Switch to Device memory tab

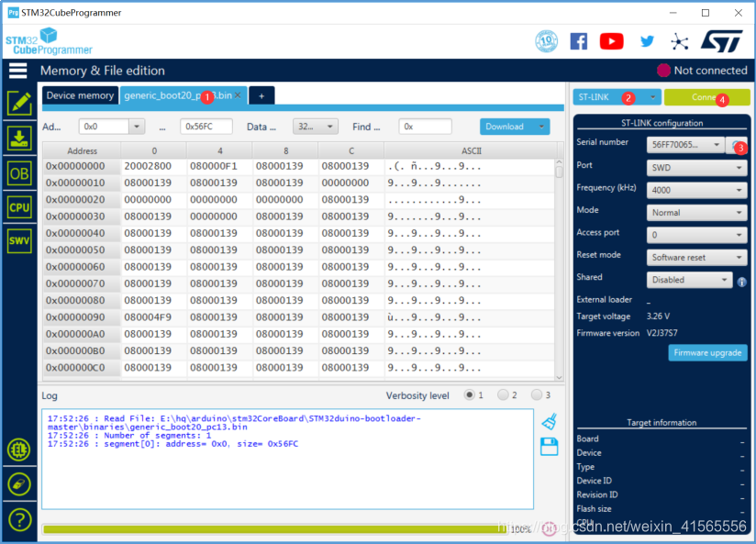coord(80,95)
